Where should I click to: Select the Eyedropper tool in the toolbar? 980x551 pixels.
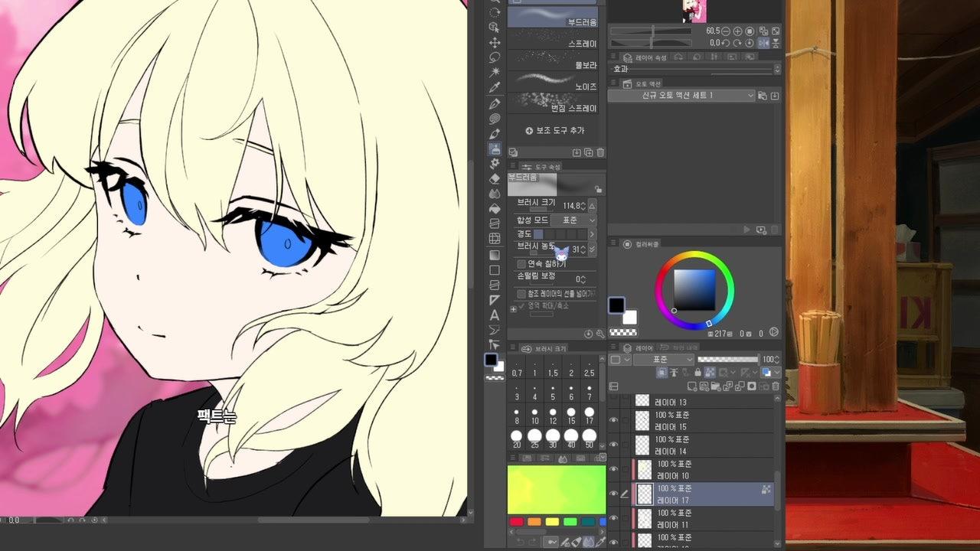click(x=495, y=87)
